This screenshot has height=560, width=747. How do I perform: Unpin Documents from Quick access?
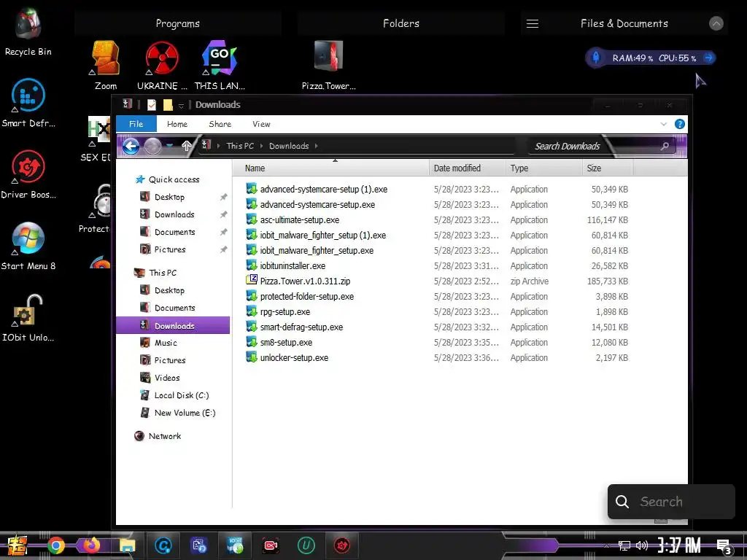pos(223,233)
